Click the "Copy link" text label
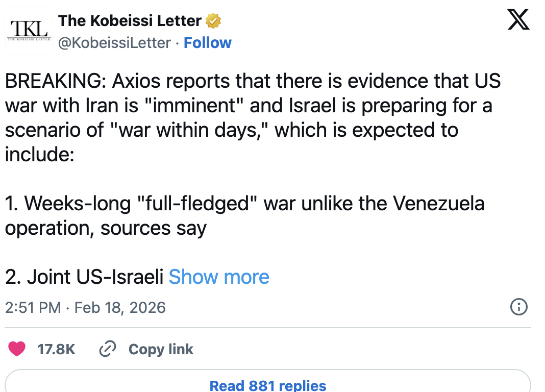The height and width of the screenshot is (392, 545). coord(161,350)
